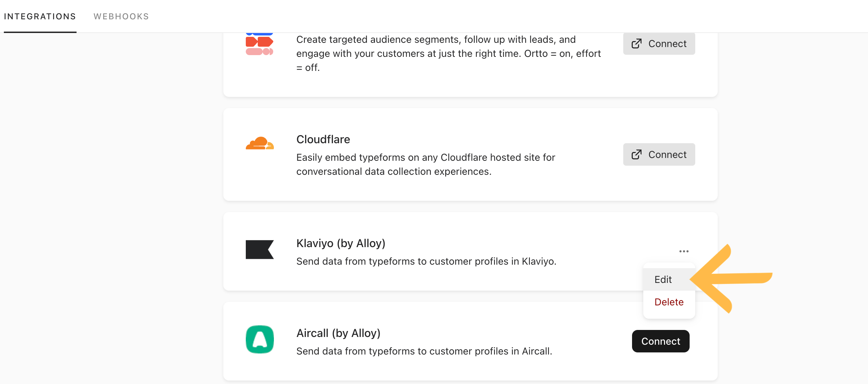Click the Klaviyo black flag logo
The height and width of the screenshot is (384, 868).
click(x=259, y=250)
